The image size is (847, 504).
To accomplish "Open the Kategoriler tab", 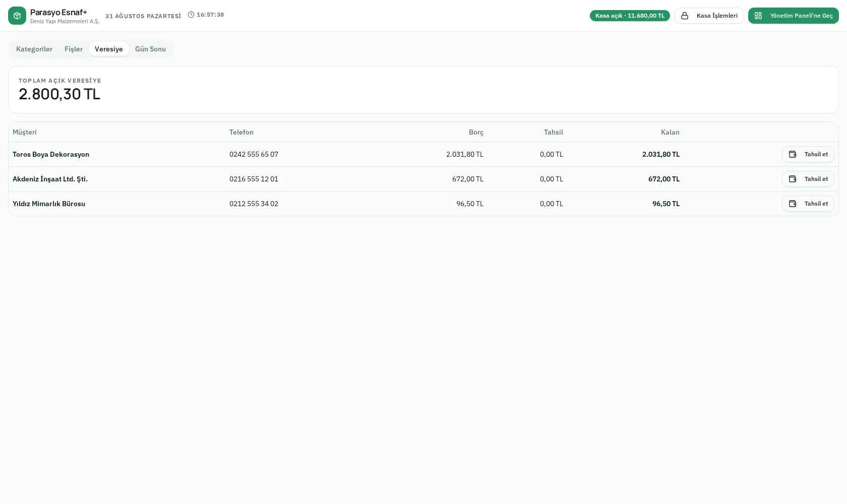I will [x=34, y=49].
